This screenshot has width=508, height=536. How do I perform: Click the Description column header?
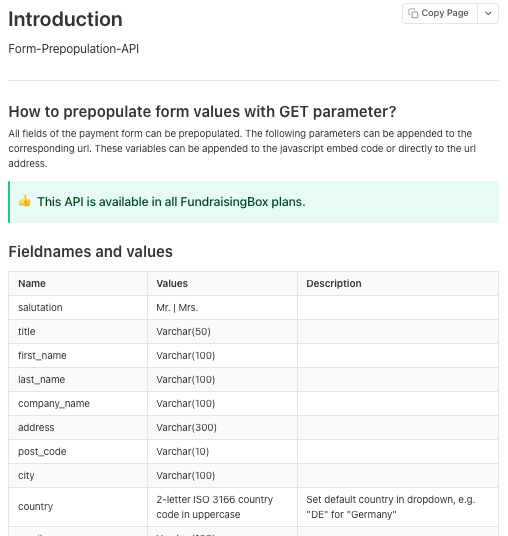point(398,283)
